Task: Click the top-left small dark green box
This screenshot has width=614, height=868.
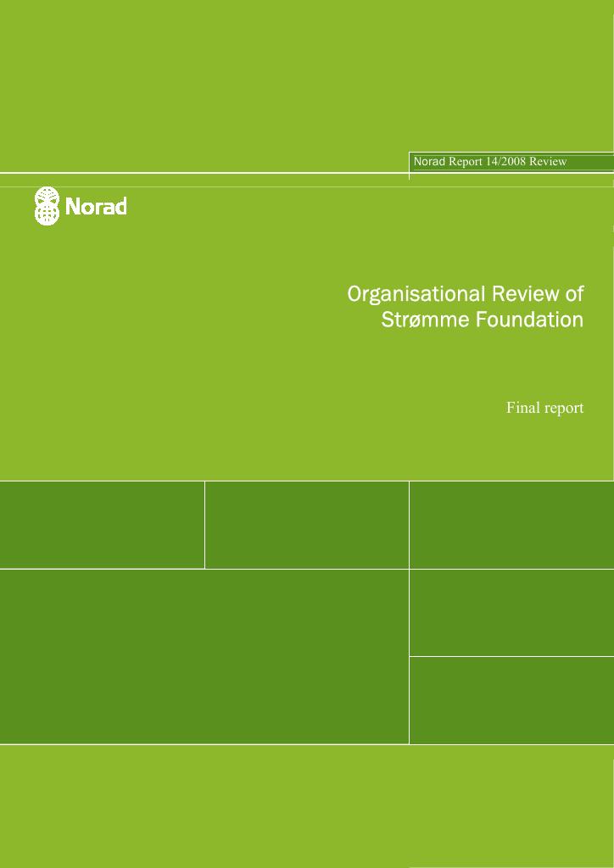Action: click(x=102, y=525)
